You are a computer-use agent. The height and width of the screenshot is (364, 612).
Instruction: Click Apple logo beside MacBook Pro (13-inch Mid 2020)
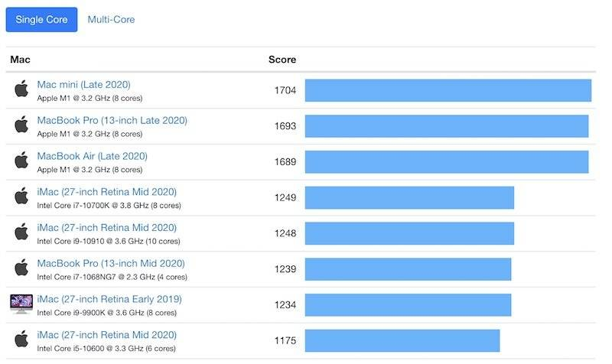coord(21,268)
